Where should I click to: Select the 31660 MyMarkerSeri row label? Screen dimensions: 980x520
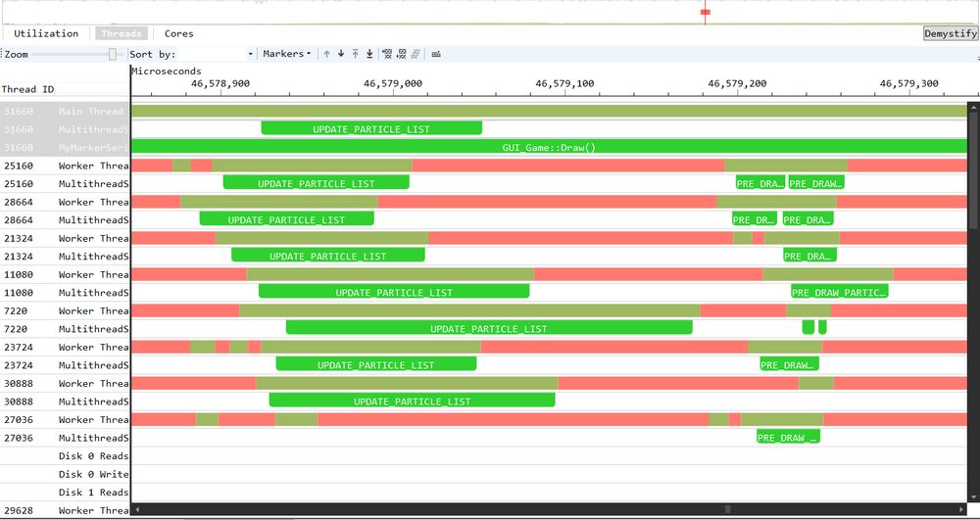pos(65,147)
